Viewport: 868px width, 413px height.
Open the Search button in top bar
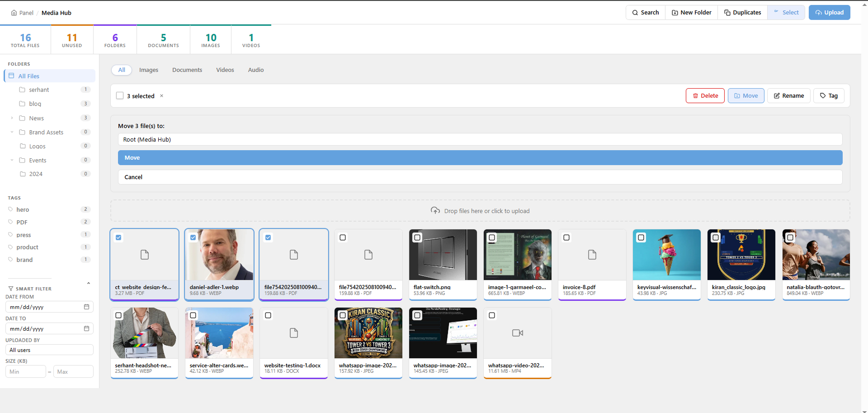pyautogui.click(x=646, y=13)
